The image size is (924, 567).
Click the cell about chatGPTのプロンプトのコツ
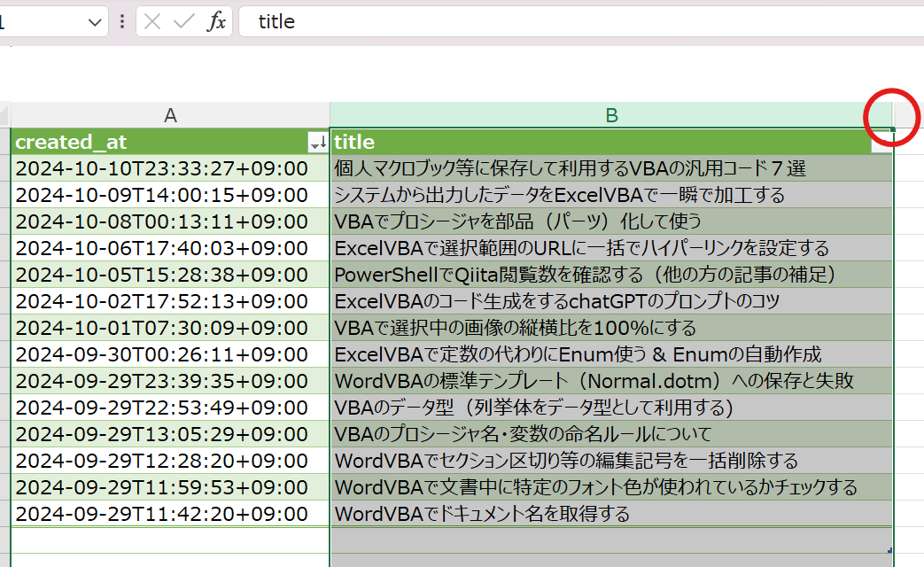click(x=532, y=299)
